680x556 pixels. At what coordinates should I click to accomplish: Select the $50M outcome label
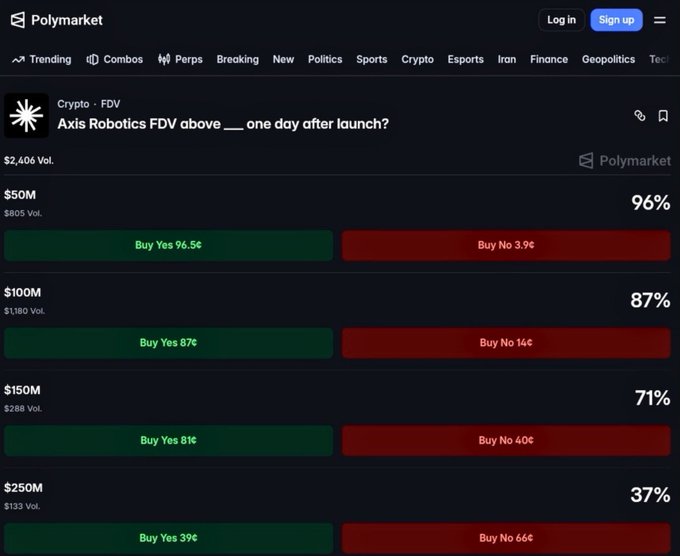(x=20, y=195)
